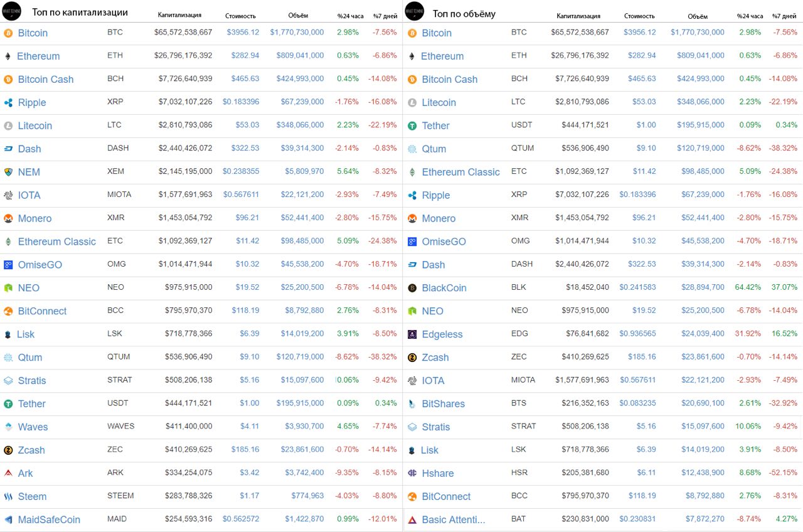The height and width of the screenshot is (532, 803).
Task: Click Ark's -9.35% 24-hour change
Action: (x=346, y=472)
